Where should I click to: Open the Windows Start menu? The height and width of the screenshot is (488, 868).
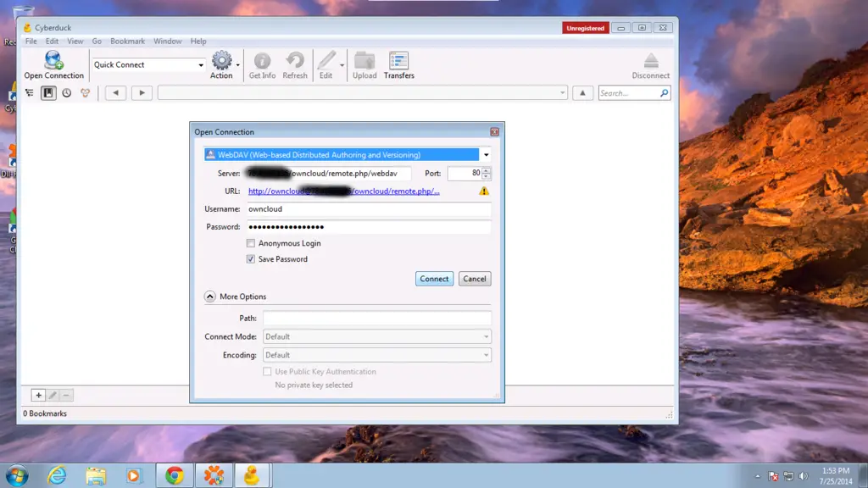click(17, 475)
